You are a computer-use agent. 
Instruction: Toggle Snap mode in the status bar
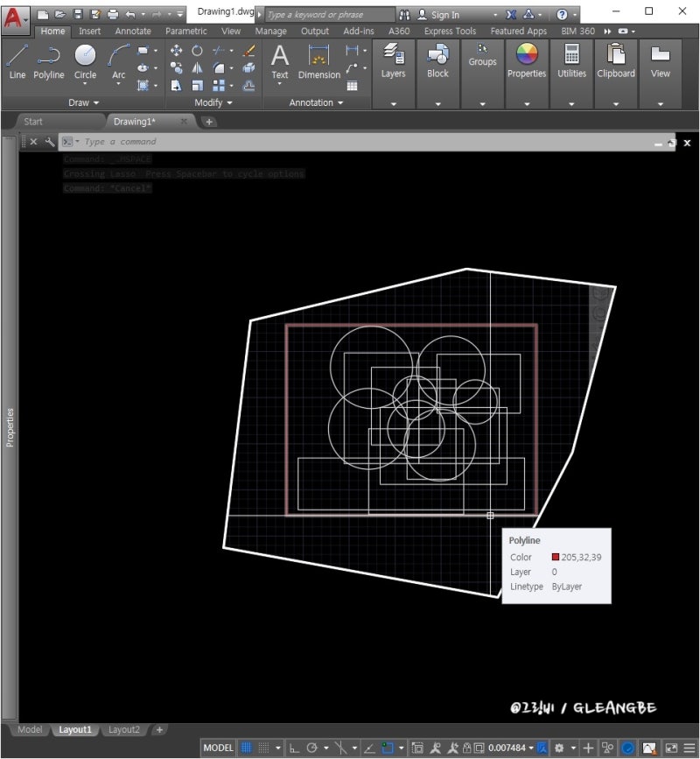265,747
